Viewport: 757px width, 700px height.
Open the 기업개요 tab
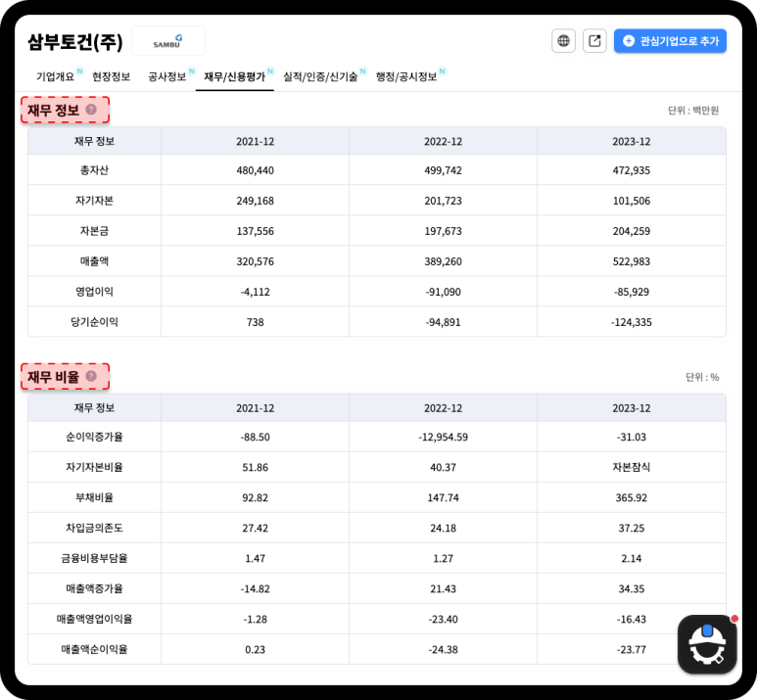click(x=55, y=76)
